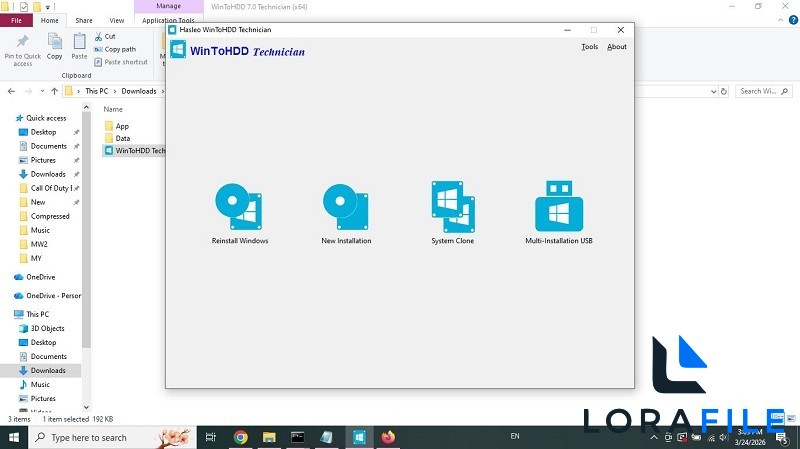Open the About menu in WinToHDD
This screenshot has height=449, width=800.
[616, 46]
